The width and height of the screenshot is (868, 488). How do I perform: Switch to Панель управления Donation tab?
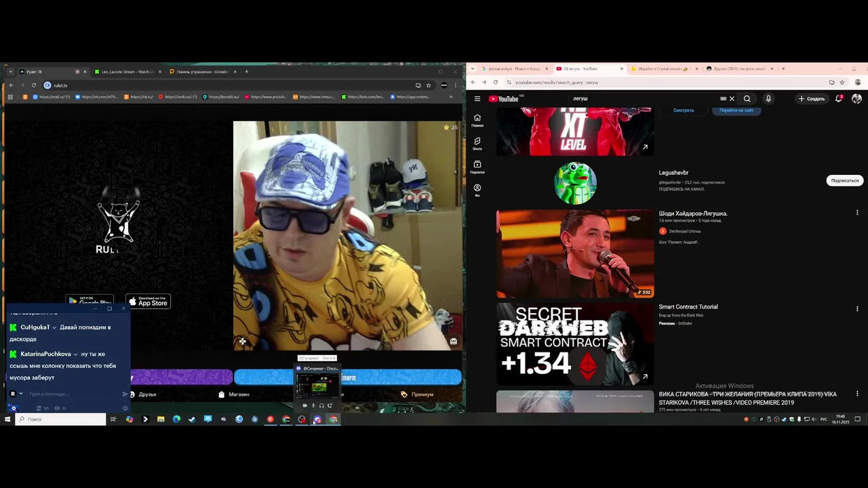202,71
